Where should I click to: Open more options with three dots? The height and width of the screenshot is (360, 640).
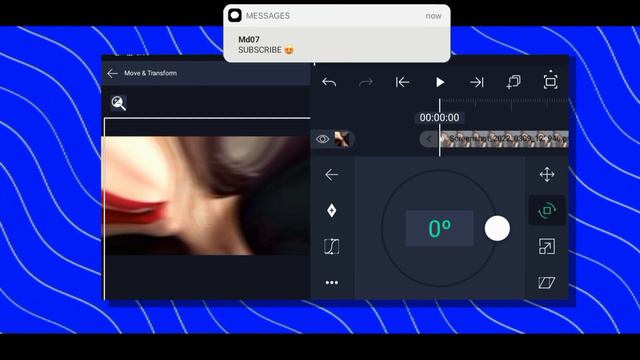tap(332, 282)
